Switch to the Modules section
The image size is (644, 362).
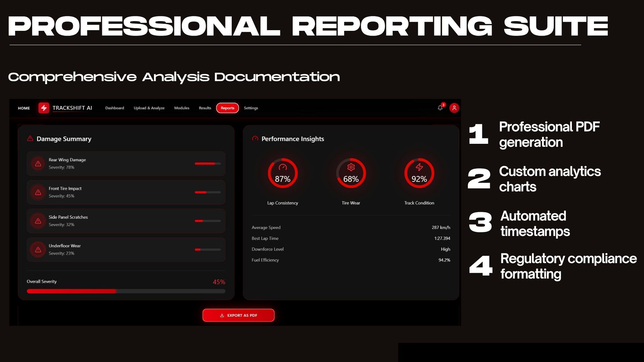pos(181,108)
